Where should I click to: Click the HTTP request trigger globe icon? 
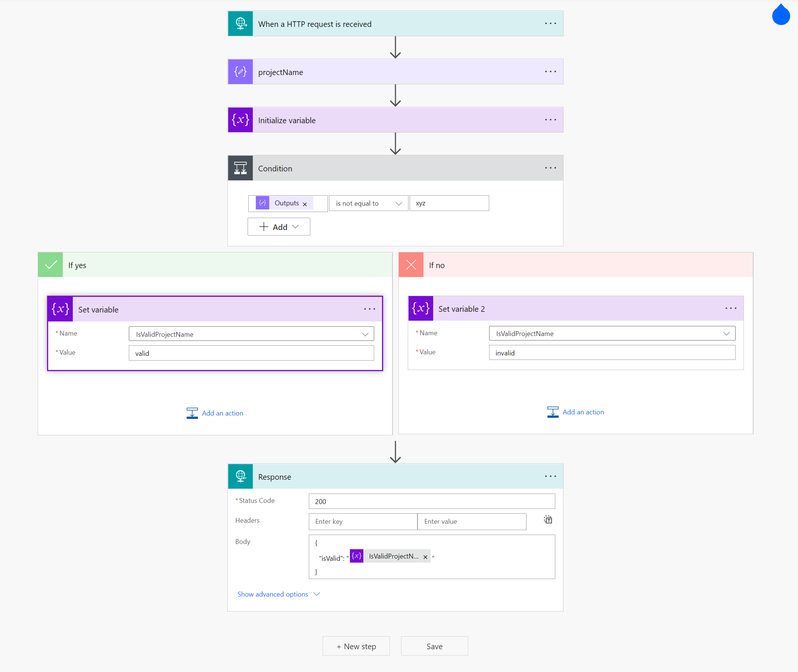pos(240,24)
